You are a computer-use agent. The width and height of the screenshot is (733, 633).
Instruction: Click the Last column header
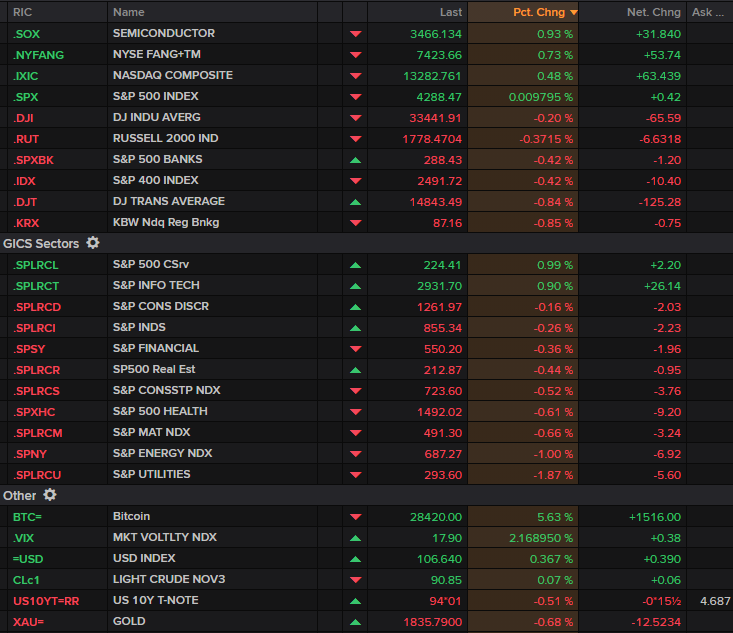pyautogui.click(x=418, y=12)
